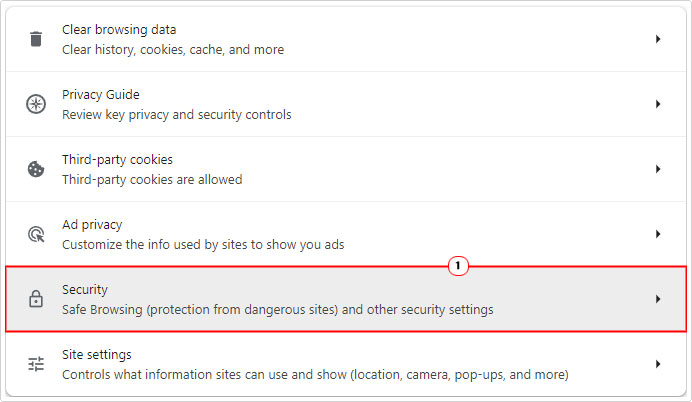
Task: Click the numbered 1 annotation badge
Action: pos(458,266)
